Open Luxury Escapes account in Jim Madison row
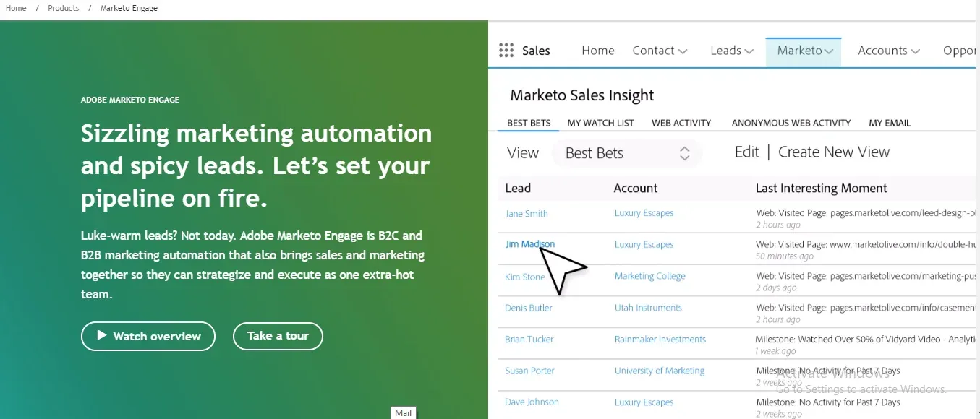 click(x=644, y=245)
